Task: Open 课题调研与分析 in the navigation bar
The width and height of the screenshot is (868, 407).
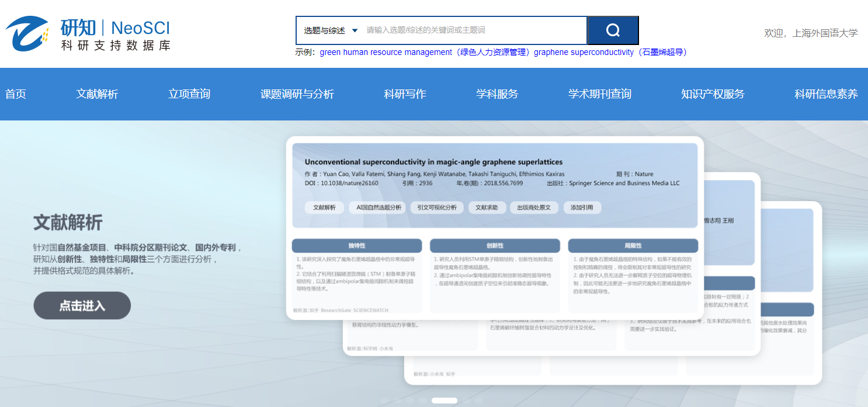Action: tap(297, 94)
